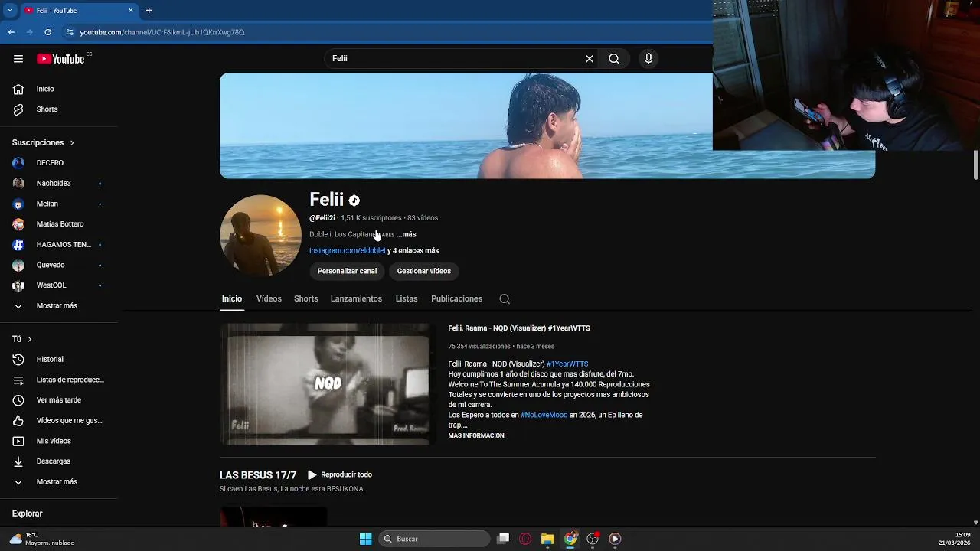
Task: Open Chrome from the taskbar
Action: (570, 539)
